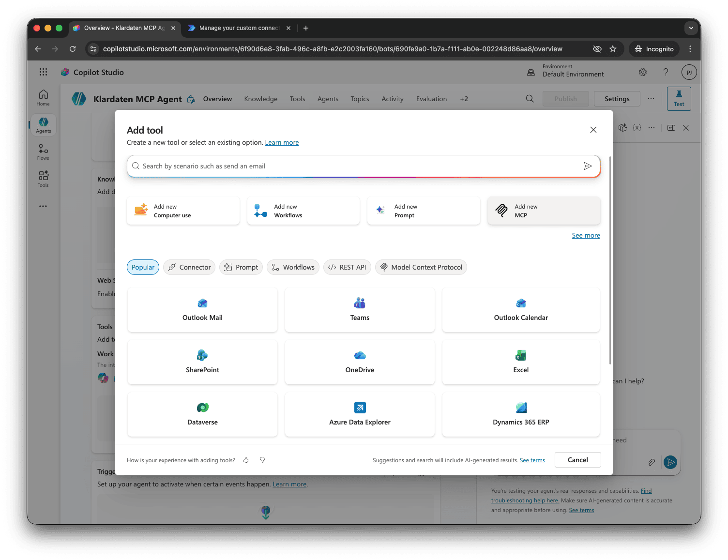
Task: Close the test pane with X
Action: tap(686, 128)
